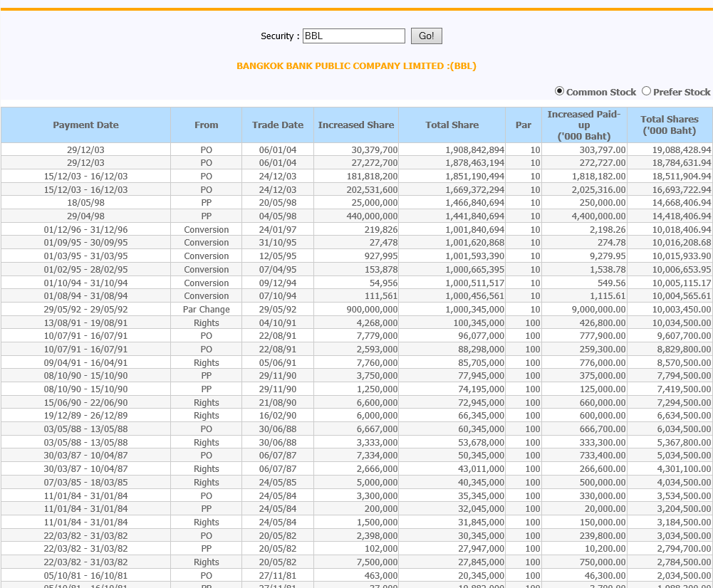Click the 04/10/91 trade date cell

coord(278,323)
